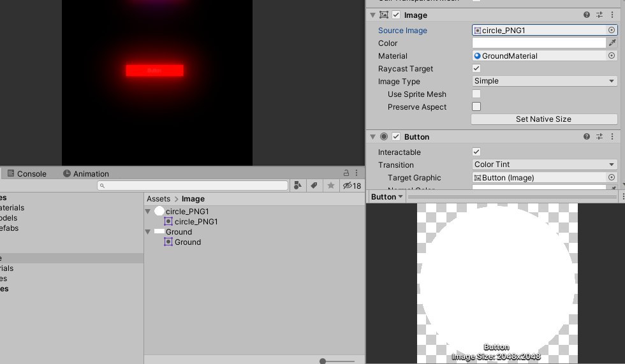625x364 pixels.
Task: Switch to the Console tab
Action: coord(27,173)
